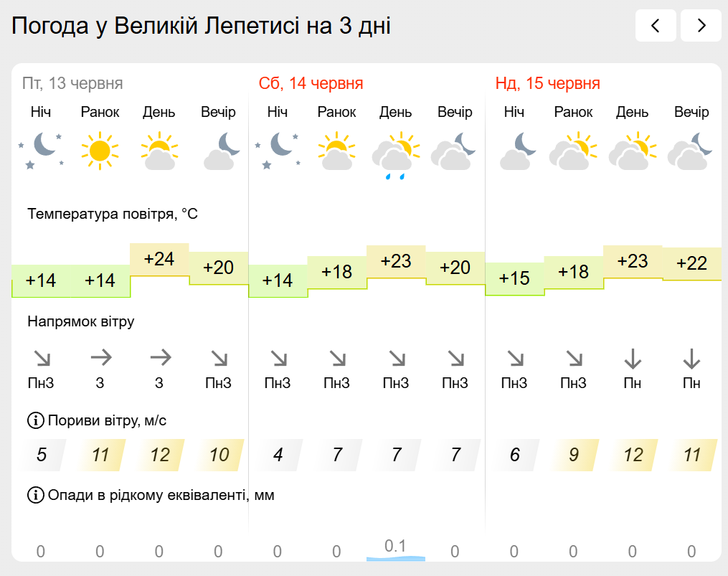Select sunny icon for Friday morning
This screenshot has width=728, height=576.
[100, 151]
